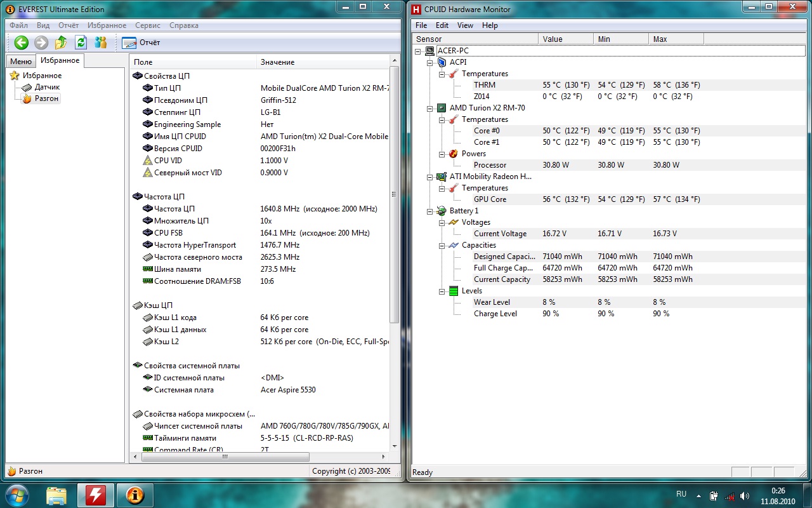Click the Up level folder arrow icon

[61, 43]
